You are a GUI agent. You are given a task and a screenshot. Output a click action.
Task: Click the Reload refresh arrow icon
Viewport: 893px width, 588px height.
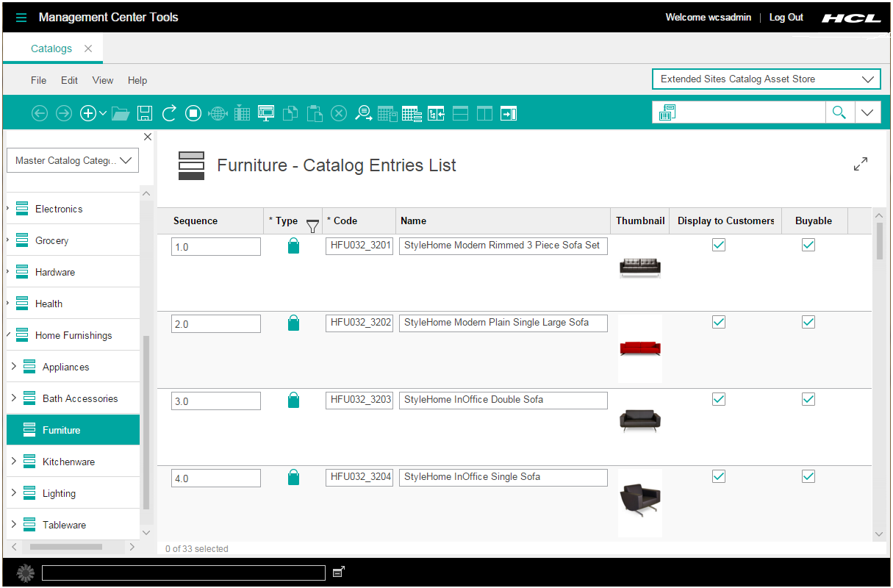point(169,113)
